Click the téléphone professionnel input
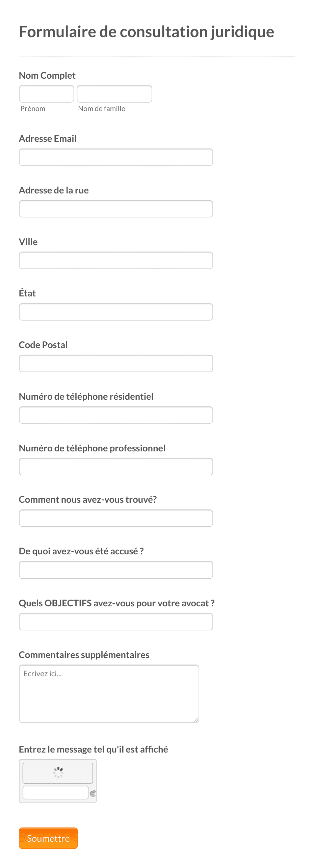Image resolution: width=314 pixels, height=868 pixels. click(116, 467)
